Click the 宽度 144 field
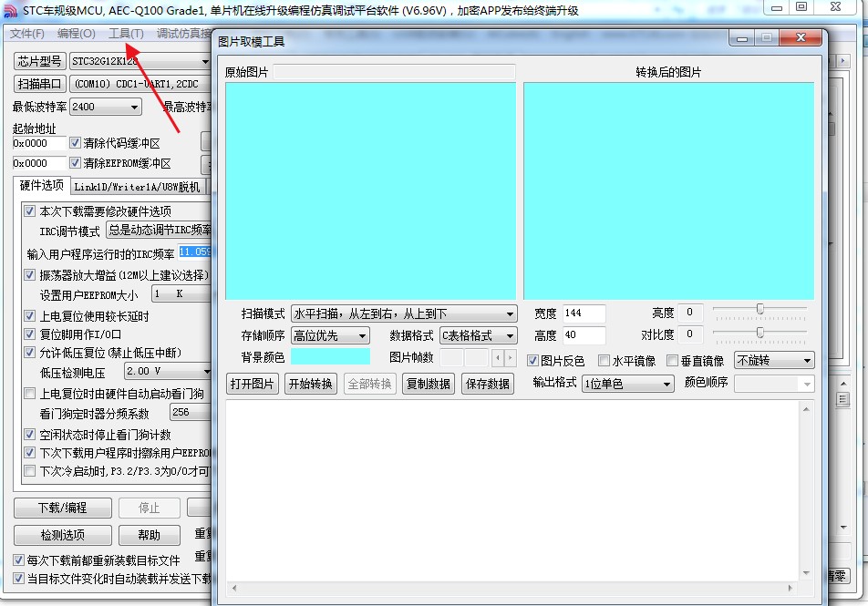The height and width of the screenshot is (606, 868). [584, 313]
